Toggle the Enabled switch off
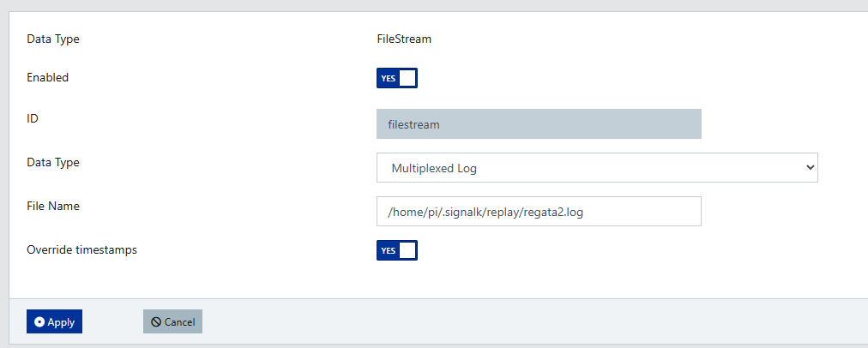868x348 pixels. point(396,78)
